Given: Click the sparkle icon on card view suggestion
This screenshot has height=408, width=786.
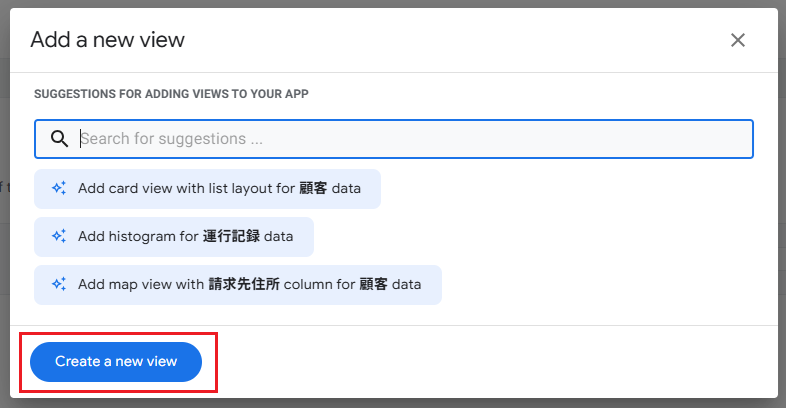Looking at the screenshot, I should [59, 188].
